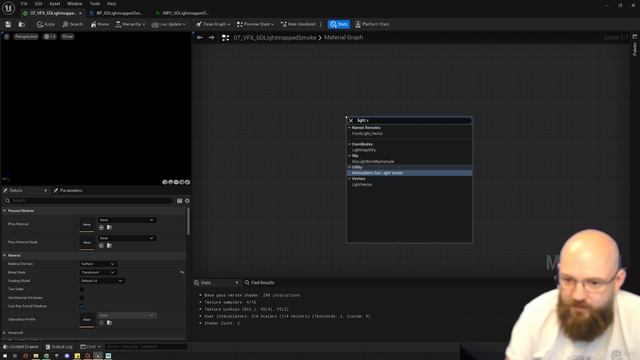Viewport: 640px width, 360px height.
Task: Click the Home toolbar button
Action: pos(100,24)
